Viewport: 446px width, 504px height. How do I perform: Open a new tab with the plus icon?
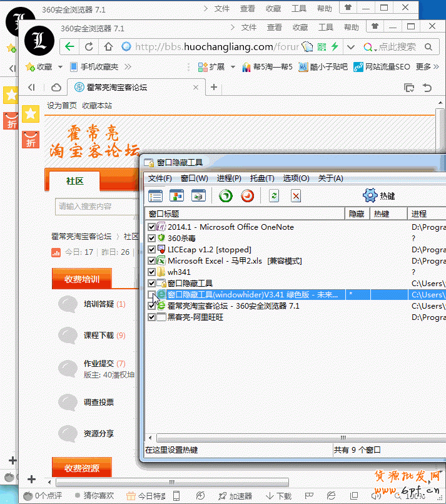tap(214, 87)
